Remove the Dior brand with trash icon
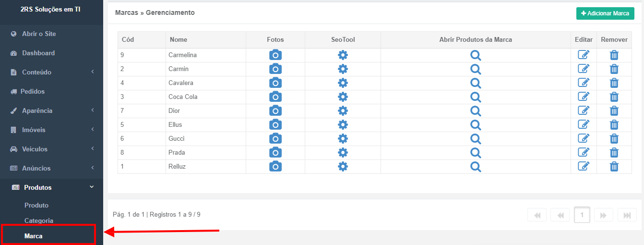The width and height of the screenshot is (644, 245). 614,110
